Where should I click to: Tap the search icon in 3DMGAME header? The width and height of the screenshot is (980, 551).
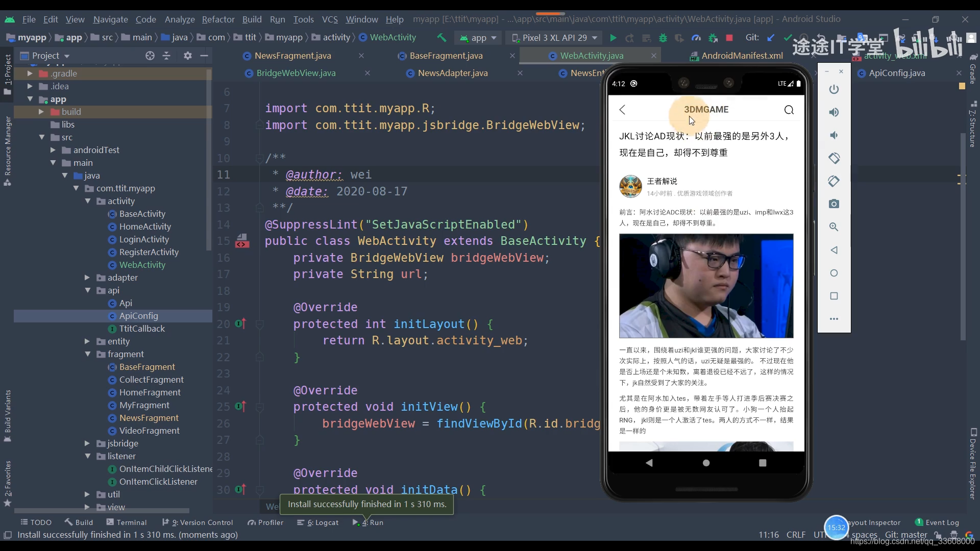789,110
